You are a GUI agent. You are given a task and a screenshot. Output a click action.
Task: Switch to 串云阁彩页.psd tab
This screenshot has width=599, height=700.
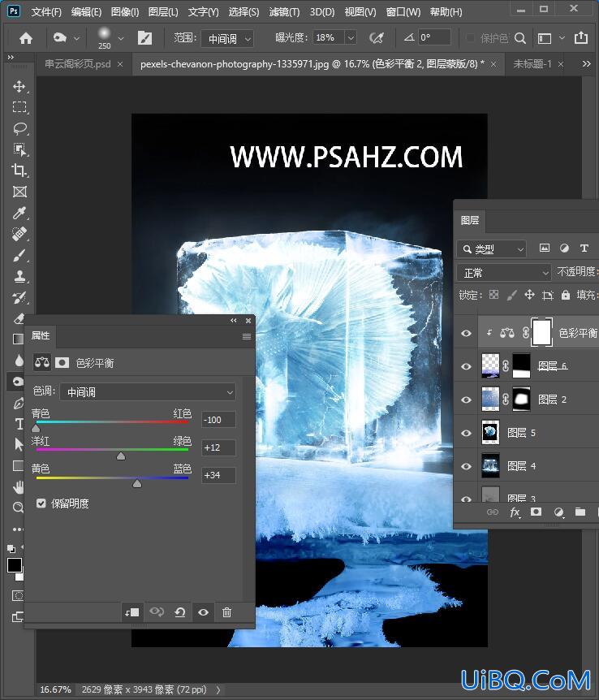(78, 64)
